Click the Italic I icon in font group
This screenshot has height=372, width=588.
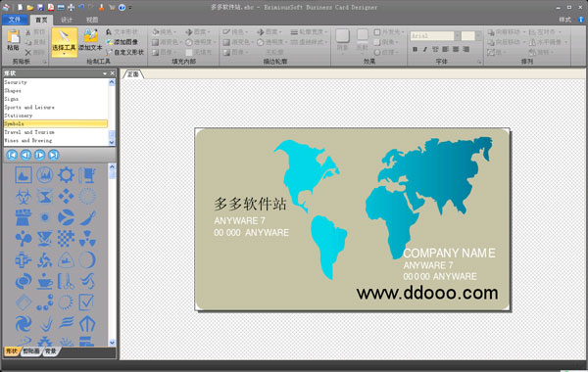click(x=425, y=49)
